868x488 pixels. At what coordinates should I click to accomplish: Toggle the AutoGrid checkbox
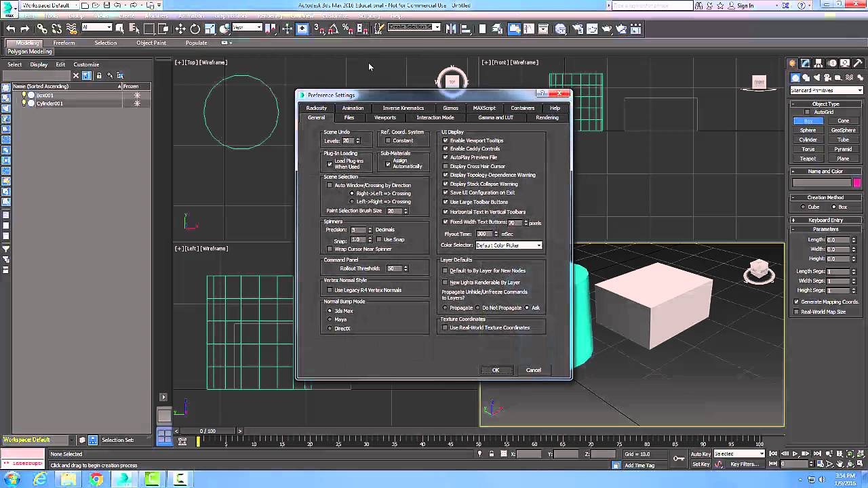coord(807,112)
